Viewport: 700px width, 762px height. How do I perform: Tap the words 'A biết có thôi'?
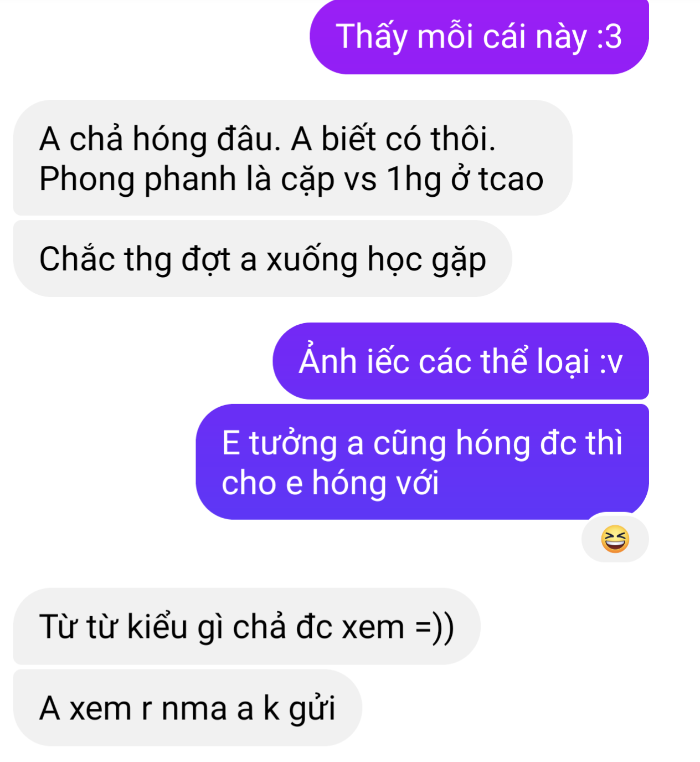[x=393, y=139]
